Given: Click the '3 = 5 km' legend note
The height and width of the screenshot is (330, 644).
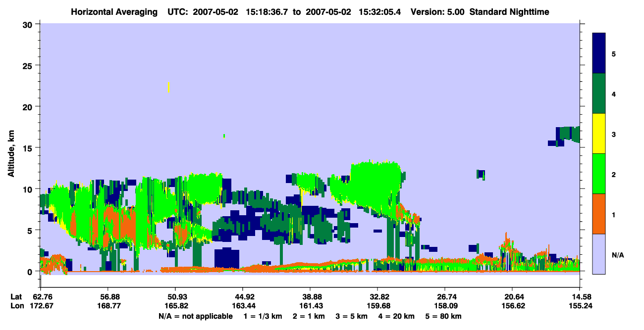Looking at the screenshot, I should [352, 316].
